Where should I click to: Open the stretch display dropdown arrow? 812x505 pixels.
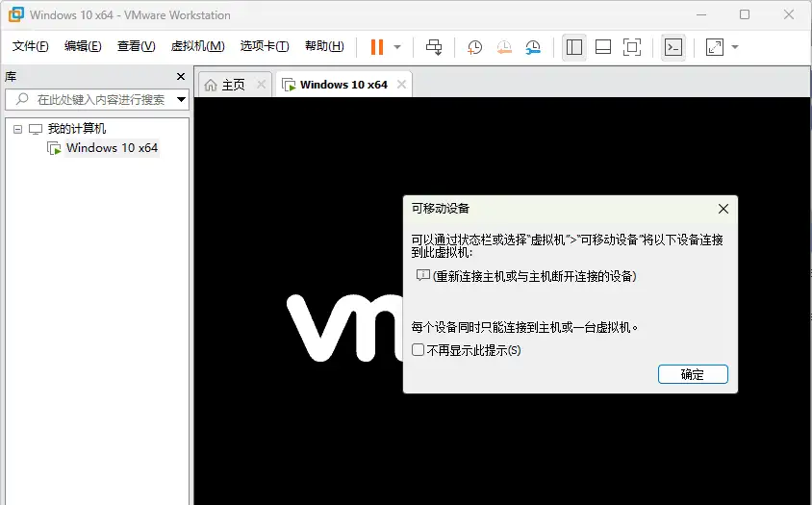pos(734,47)
